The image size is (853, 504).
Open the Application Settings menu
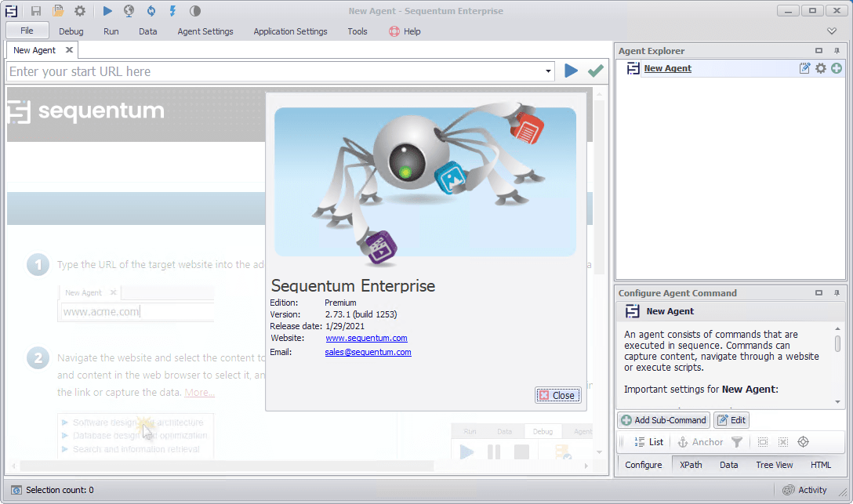click(x=291, y=31)
